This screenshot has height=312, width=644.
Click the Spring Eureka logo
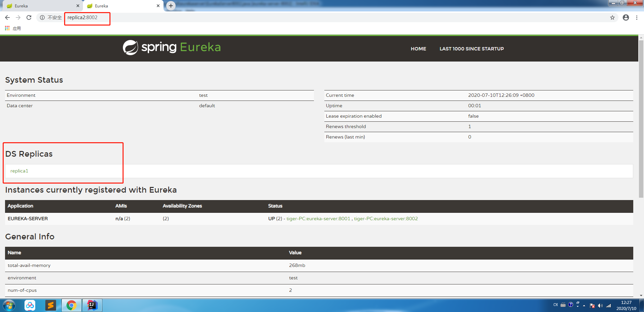click(x=172, y=47)
